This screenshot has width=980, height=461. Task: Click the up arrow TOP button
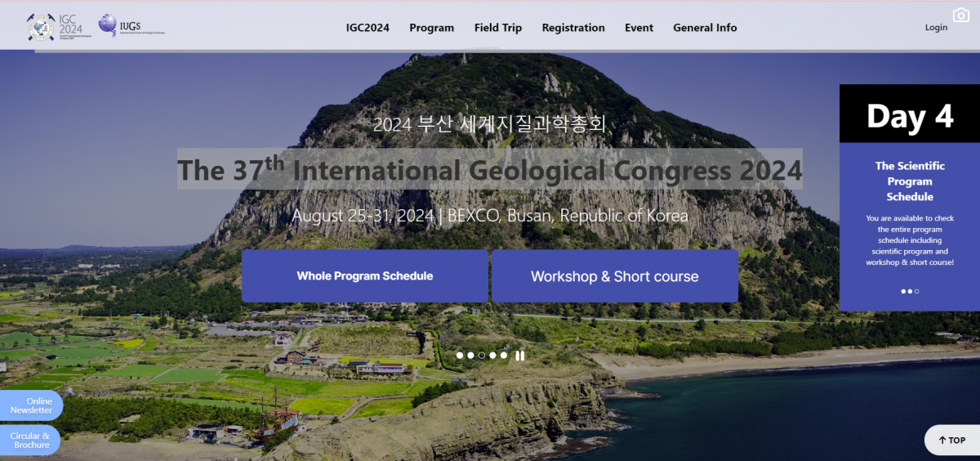(951, 441)
